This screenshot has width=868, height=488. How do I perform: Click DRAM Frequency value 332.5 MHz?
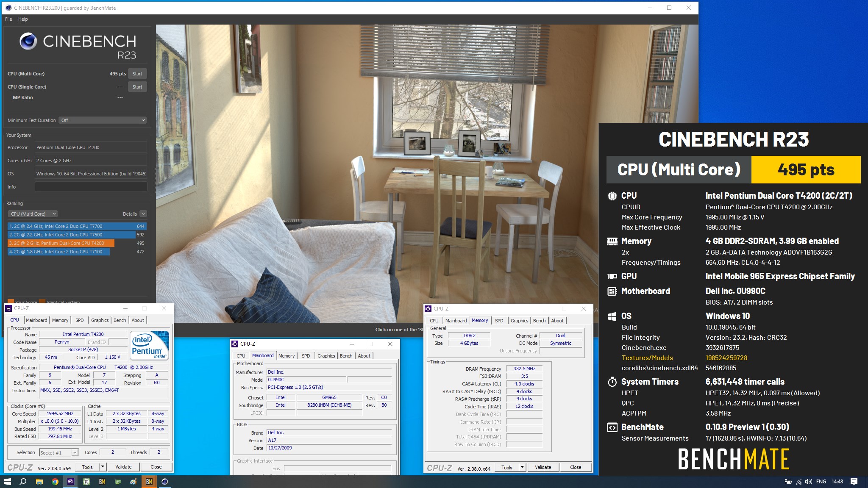524,369
